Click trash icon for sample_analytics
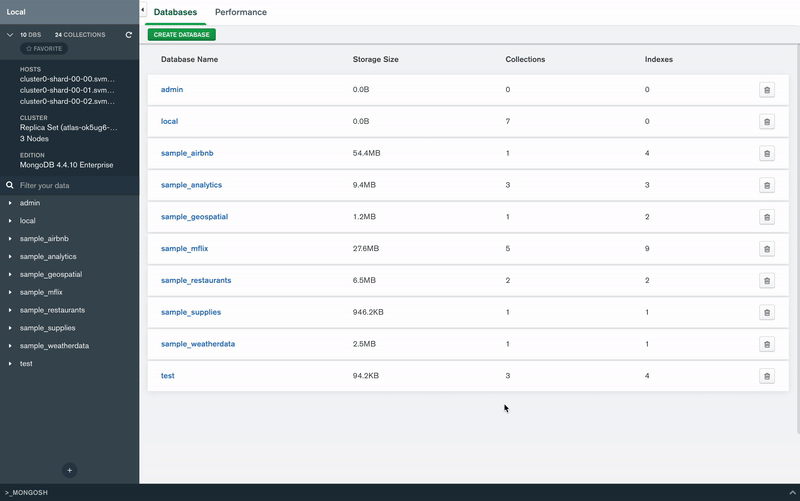The image size is (800, 501). (767, 185)
